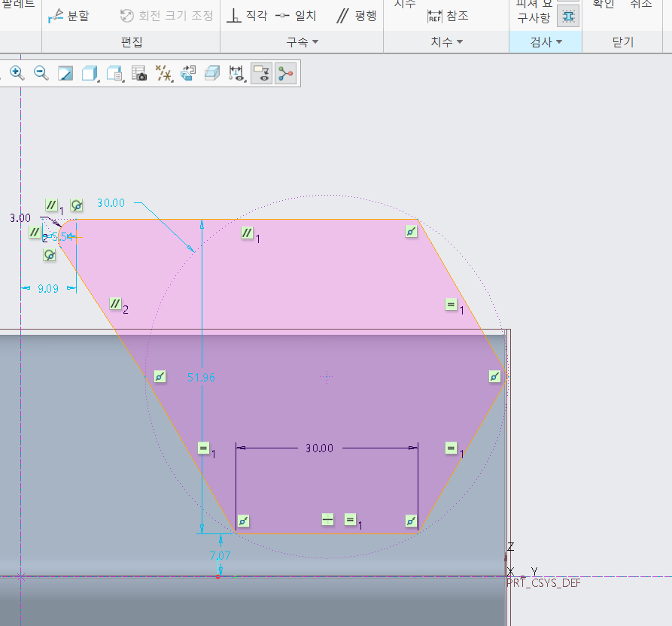Select the 3.00 dimension value
Screen dimensions: 672x626
point(20,218)
